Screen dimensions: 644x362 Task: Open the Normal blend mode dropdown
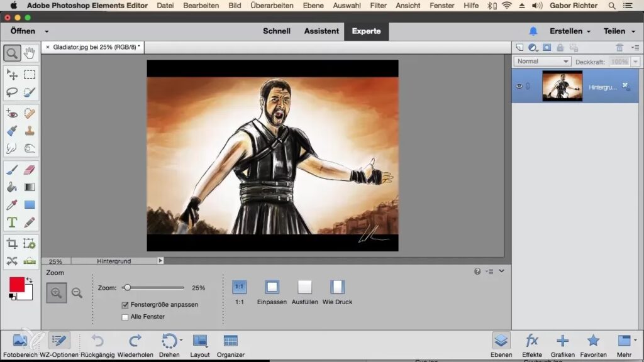[542, 62]
